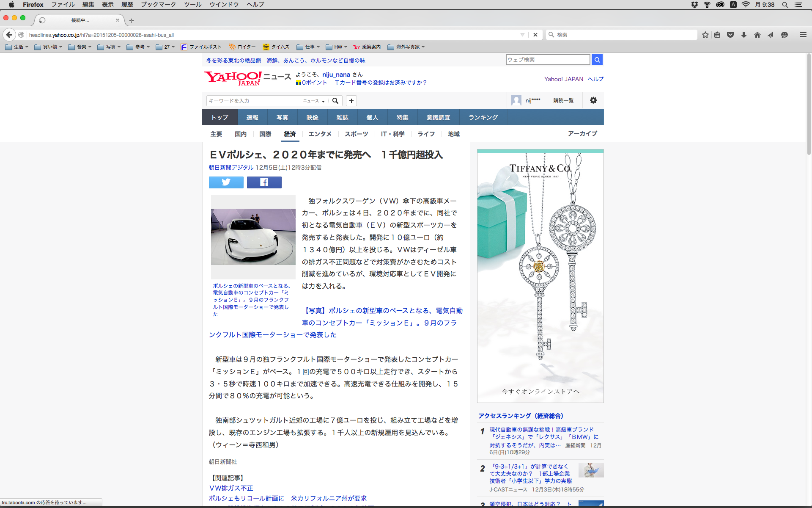Share the article on Twitter
Screen dimensions: 812x508
click(x=226, y=182)
